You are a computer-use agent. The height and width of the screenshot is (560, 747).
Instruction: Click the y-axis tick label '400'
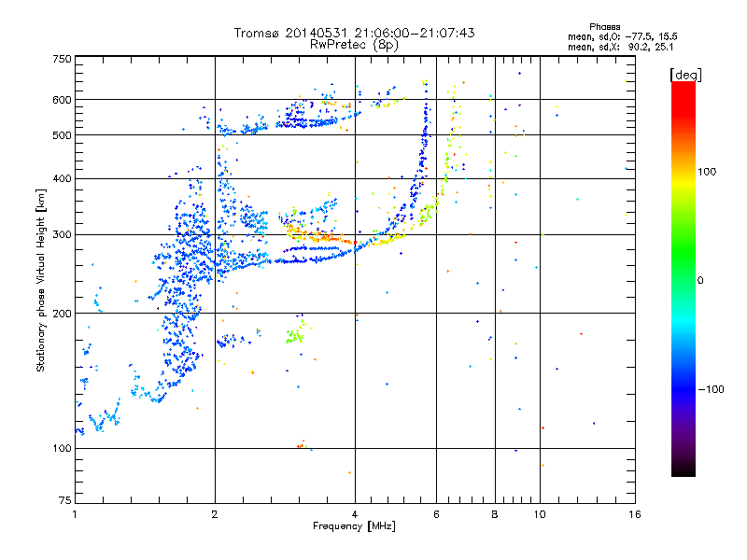(62, 179)
